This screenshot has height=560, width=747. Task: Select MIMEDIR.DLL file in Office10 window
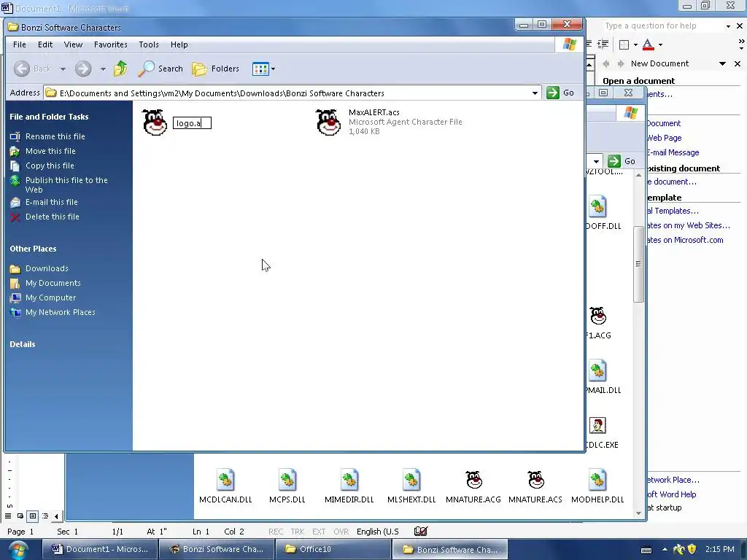[349, 486]
